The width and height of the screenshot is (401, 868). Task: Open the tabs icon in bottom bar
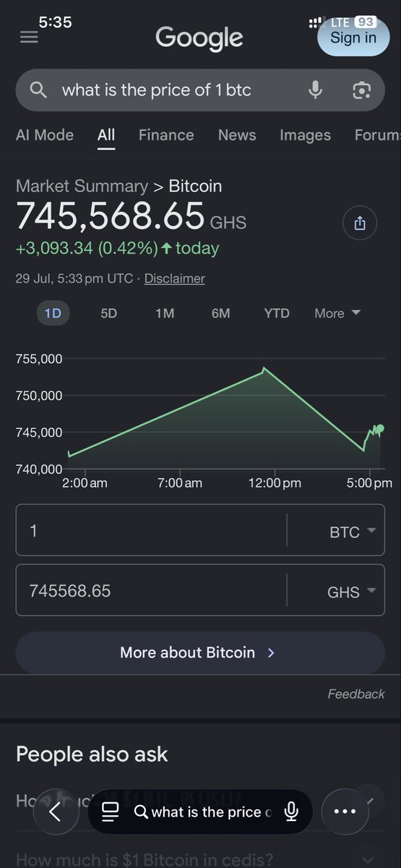(x=110, y=812)
